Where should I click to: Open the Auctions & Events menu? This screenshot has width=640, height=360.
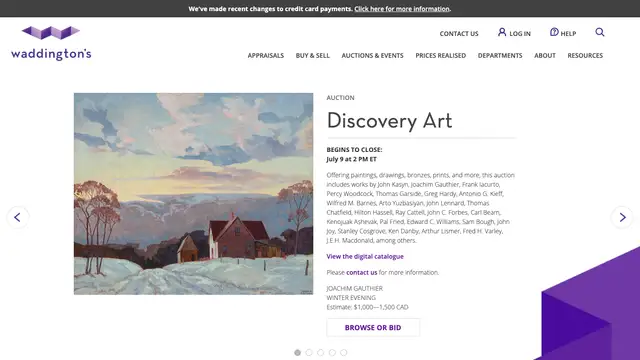tap(372, 56)
